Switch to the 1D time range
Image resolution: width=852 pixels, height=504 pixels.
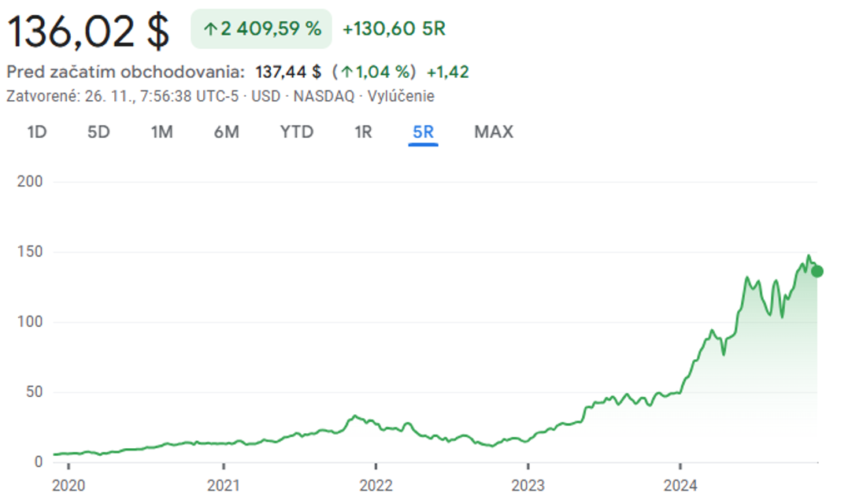[x=37, y=132]
